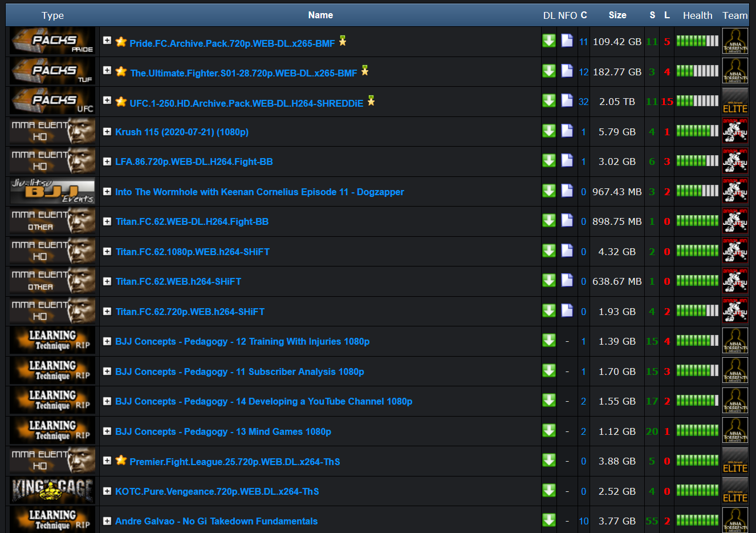Click health bar of Pride.FC.Archive.Pack row
Image resolution: width=756 pixels, height=533 pixels.
tap(697, 41)
